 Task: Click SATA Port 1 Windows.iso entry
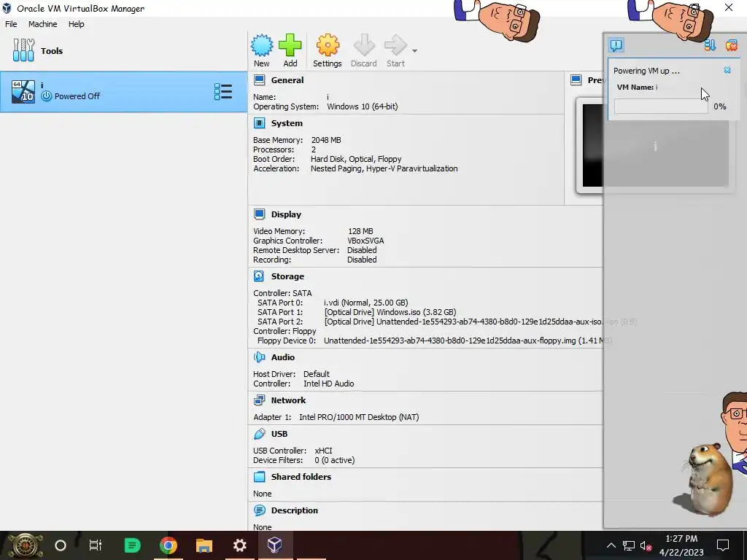tap(390, 312)
